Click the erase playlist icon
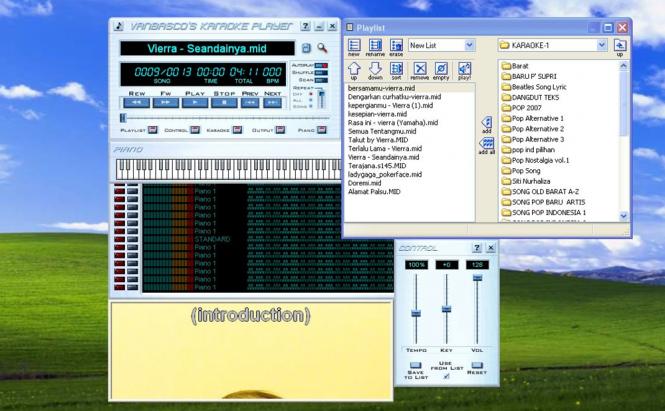Image resolution: width=665 pixels, height=411 pixels. (x=396, y=45)
